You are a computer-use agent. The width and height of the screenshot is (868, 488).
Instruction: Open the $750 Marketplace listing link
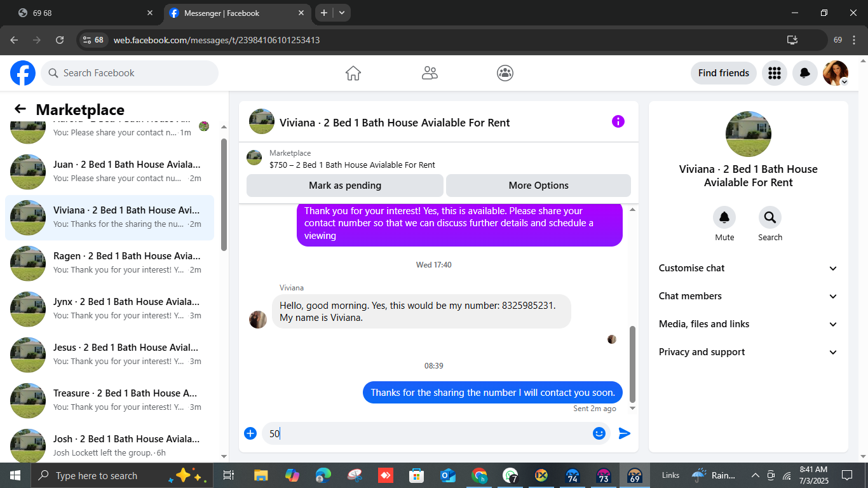click(x=352, y=165)
